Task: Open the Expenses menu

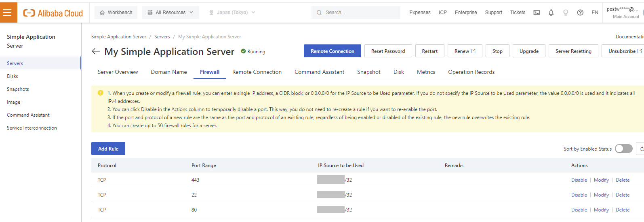Action: 420,13
